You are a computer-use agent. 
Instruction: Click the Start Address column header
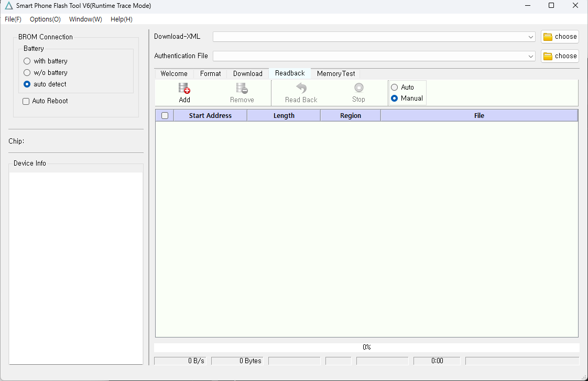[x=210, y=115]
